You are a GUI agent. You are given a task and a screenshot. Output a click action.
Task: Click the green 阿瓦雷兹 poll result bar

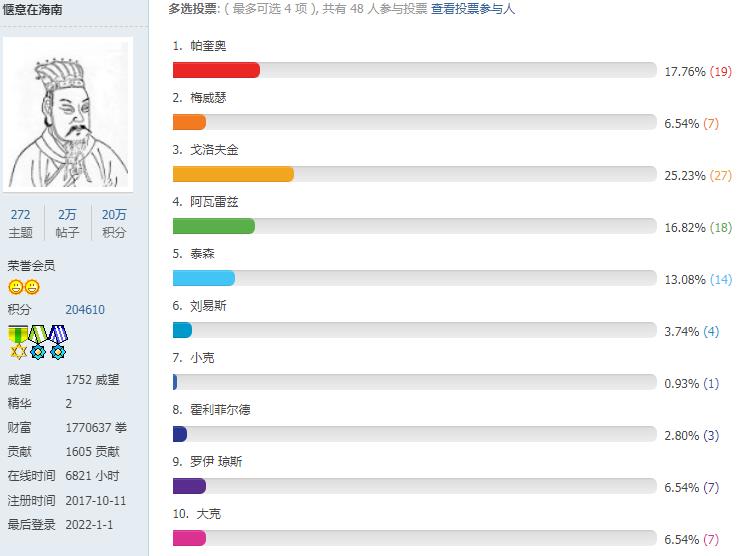point(214,226)
